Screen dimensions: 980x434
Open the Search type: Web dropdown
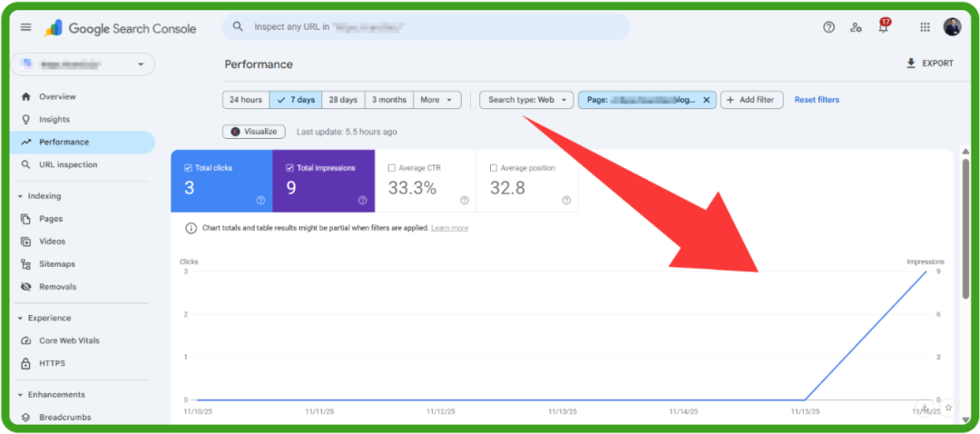coord(526,100)
